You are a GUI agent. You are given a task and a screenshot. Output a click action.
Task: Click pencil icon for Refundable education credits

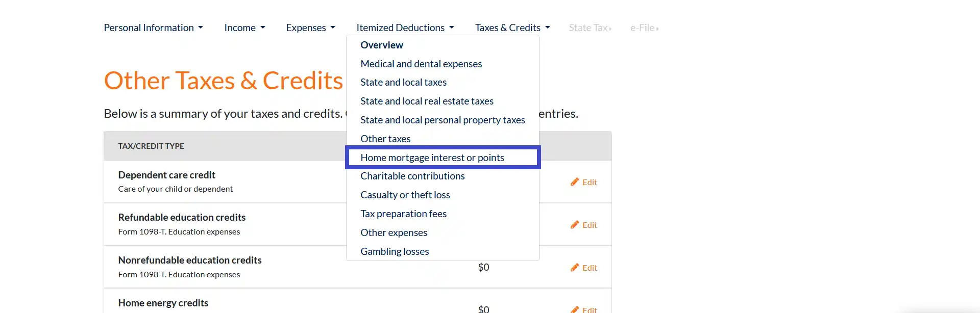pyautogui.click(x=575, y=225)
